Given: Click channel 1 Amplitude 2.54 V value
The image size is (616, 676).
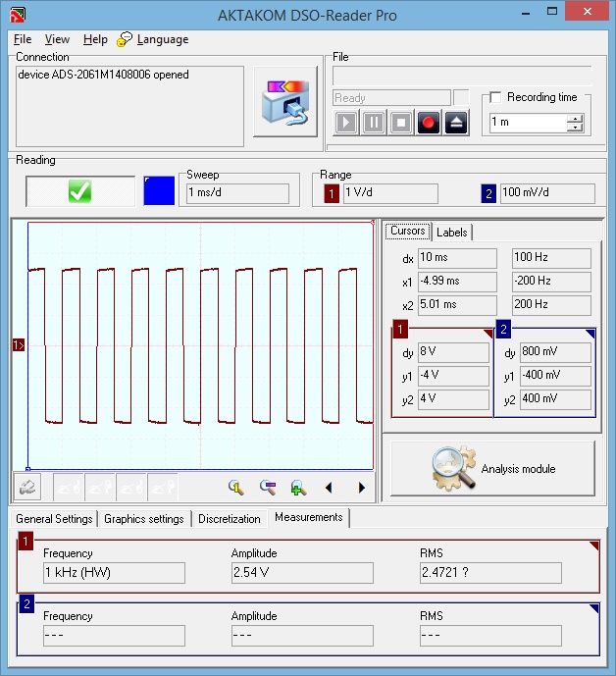Looking at the screenshot, I should click(x=302, y=573).
